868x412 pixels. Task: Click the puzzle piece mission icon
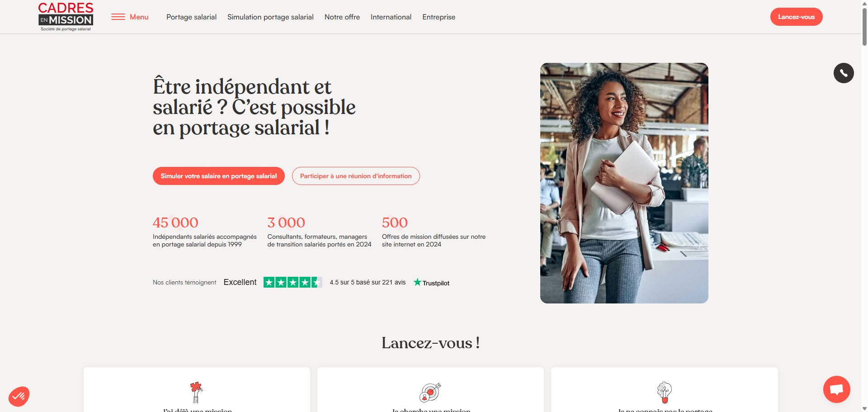tap(196, 392)
